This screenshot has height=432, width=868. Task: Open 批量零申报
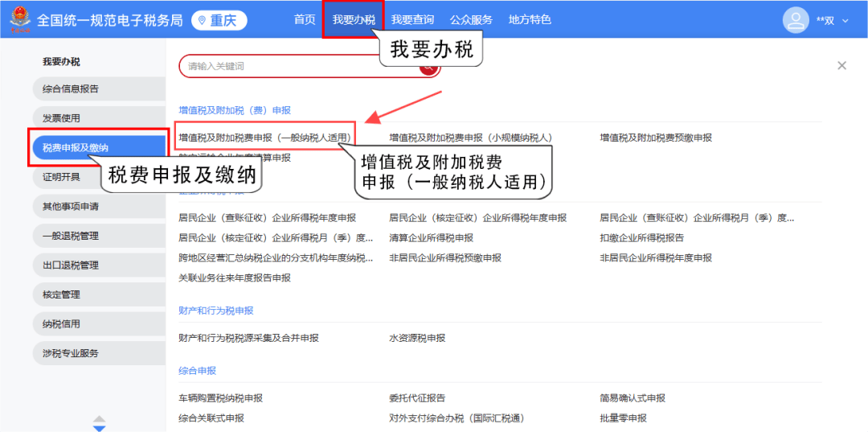pos(623,418)
